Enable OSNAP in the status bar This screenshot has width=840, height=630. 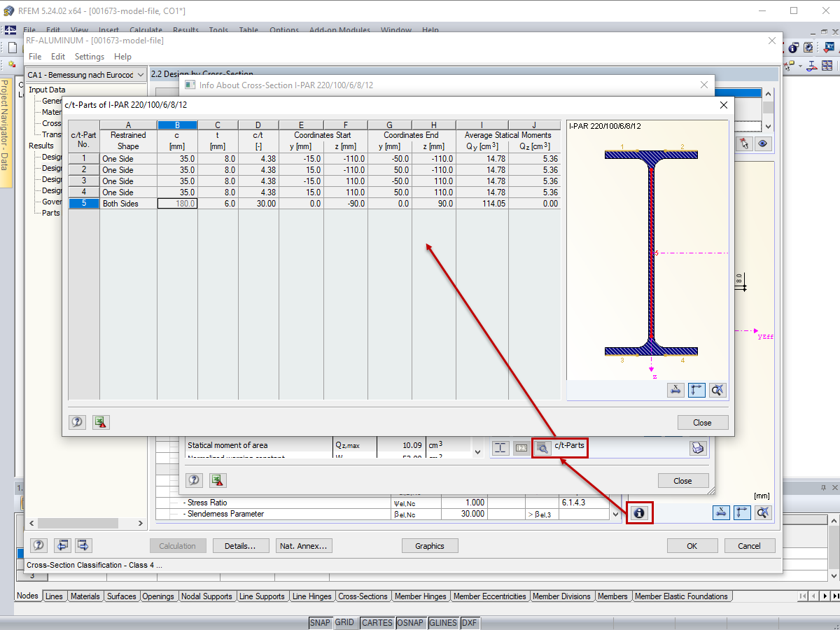(411, 622)
